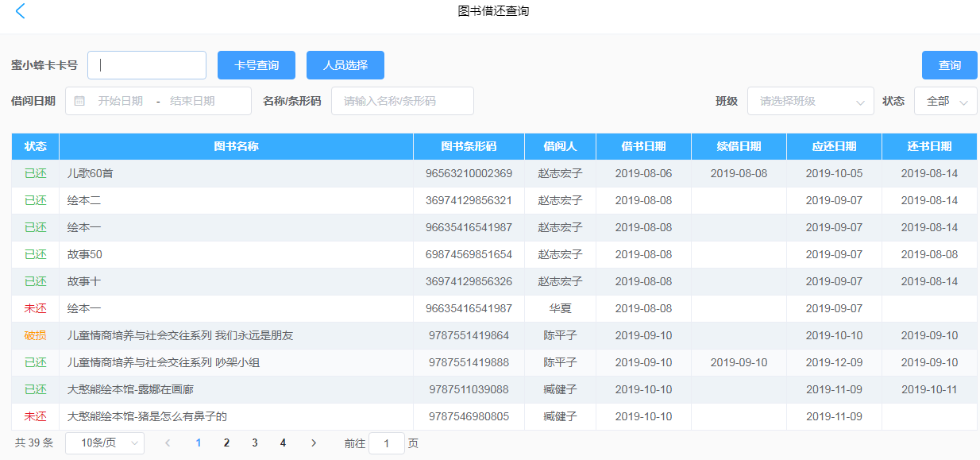
Task: Open 人员选择 to pick a person
Action: point(345,65)
